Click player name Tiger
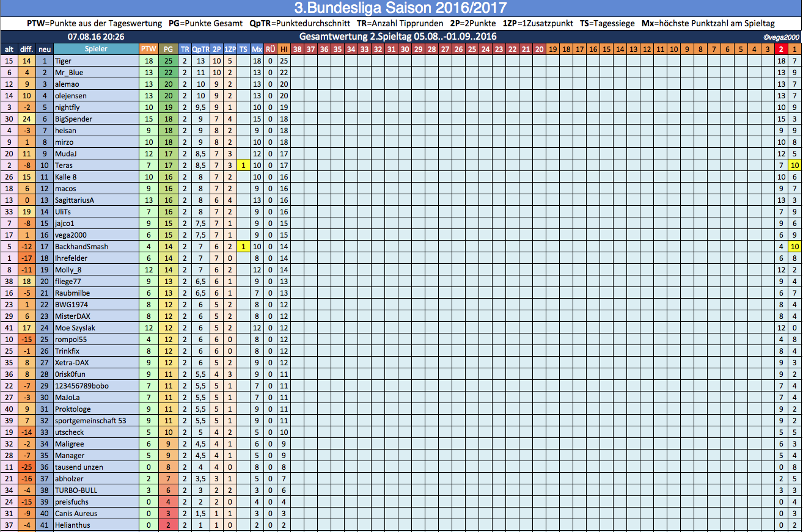This screenshot has width=803, height=532. pyautogui.click(x=63, y=61)
